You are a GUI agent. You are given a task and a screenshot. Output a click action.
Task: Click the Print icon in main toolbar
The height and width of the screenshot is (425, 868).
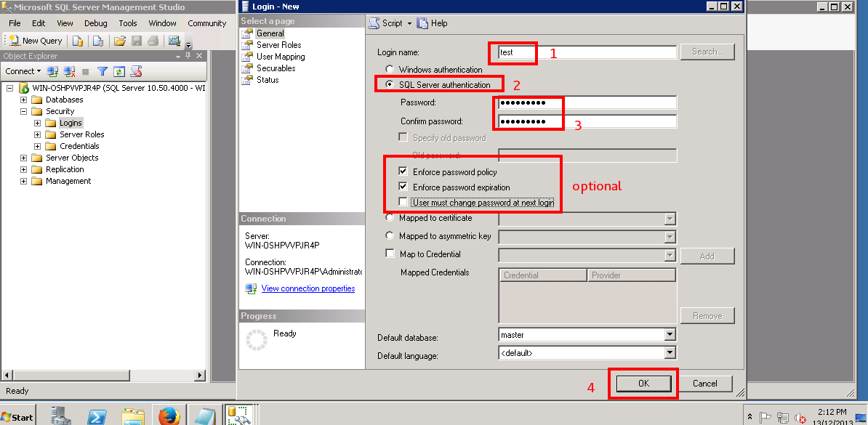(x=154, y=41)
